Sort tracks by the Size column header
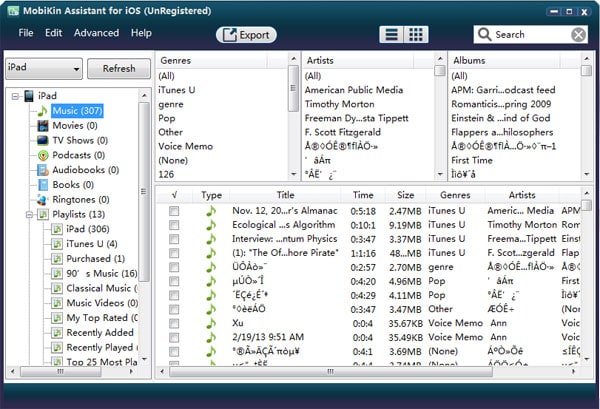Viewport: 600px width, 409px height. tap(406, 195)
